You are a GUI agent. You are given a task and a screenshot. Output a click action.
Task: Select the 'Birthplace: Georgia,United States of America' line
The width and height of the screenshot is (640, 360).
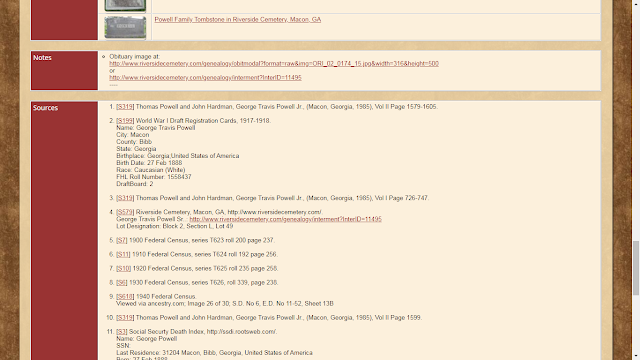coord(178,156)
